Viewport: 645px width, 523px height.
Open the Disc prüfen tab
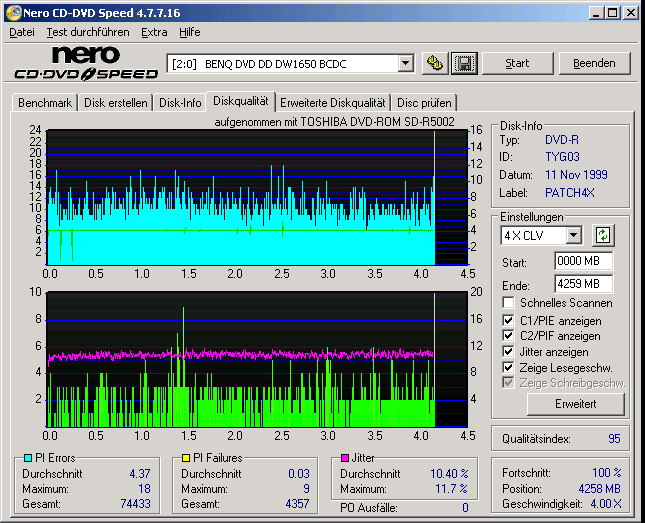pos(424,102)
